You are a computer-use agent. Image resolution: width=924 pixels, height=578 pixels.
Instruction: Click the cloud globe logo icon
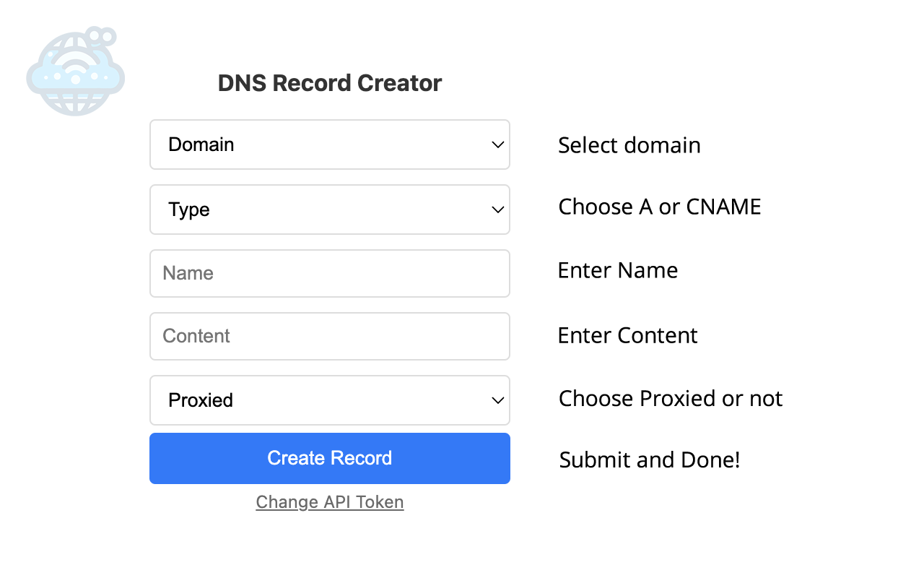(75, 72)
